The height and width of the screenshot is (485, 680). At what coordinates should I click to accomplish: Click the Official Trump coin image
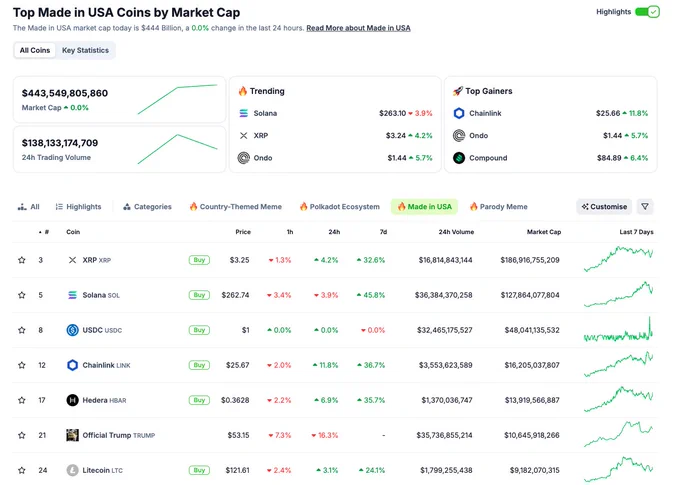click(x=72, y=435)
